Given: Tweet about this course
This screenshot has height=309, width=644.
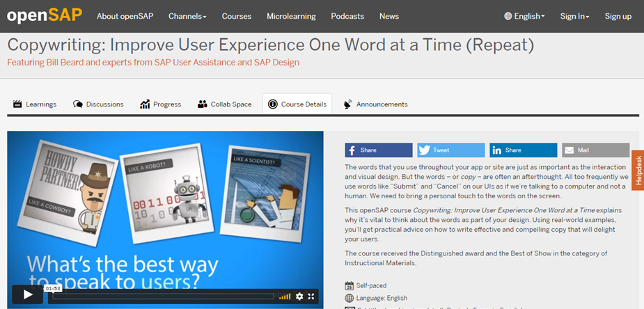Looking at the screenshot, I should coord(450,150).
